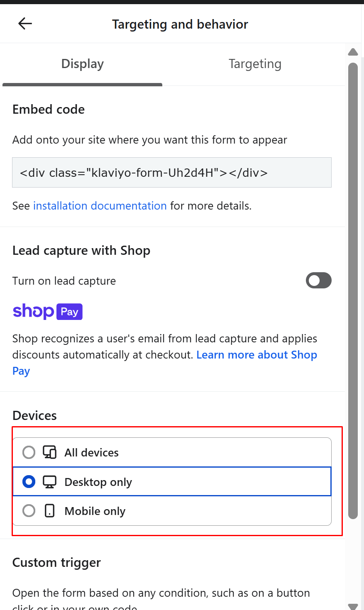Enable the lead capture toggle

point(318,281)
